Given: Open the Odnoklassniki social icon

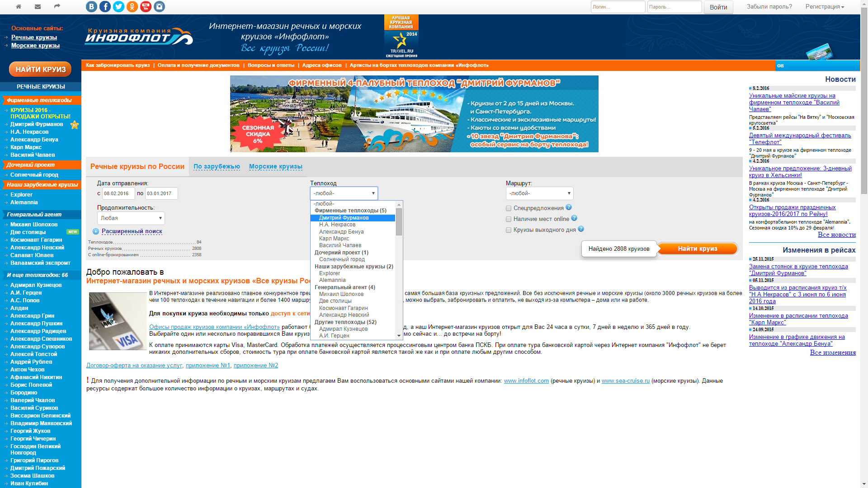Looking at the screenshot, I should click(x=132, y=6).
